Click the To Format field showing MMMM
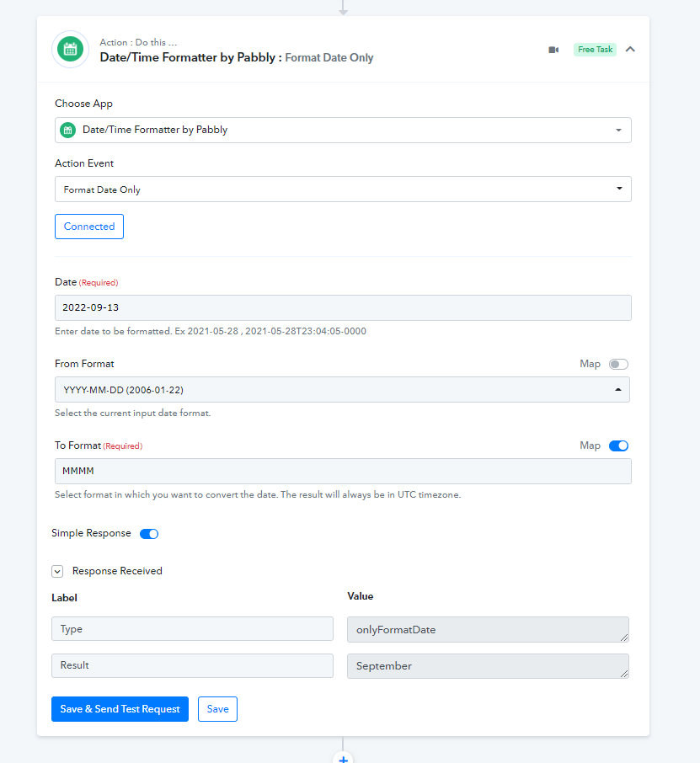700x763 pixels. tap(343, 471)
